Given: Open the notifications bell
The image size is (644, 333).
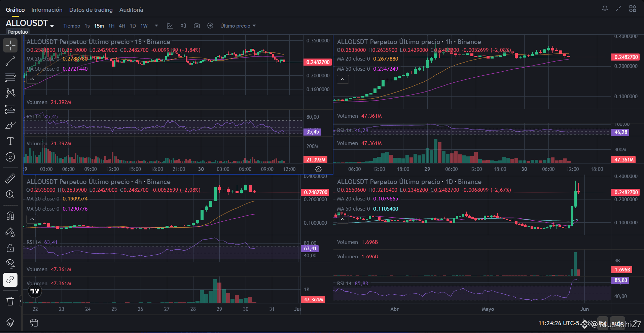Looking at the screenshot, I should [x=605, y=9].
